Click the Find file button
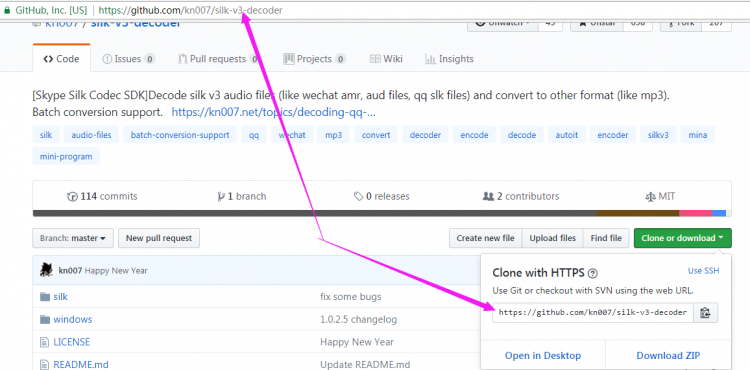This screenshot has height=370, width=750. (x=606, y=238)
